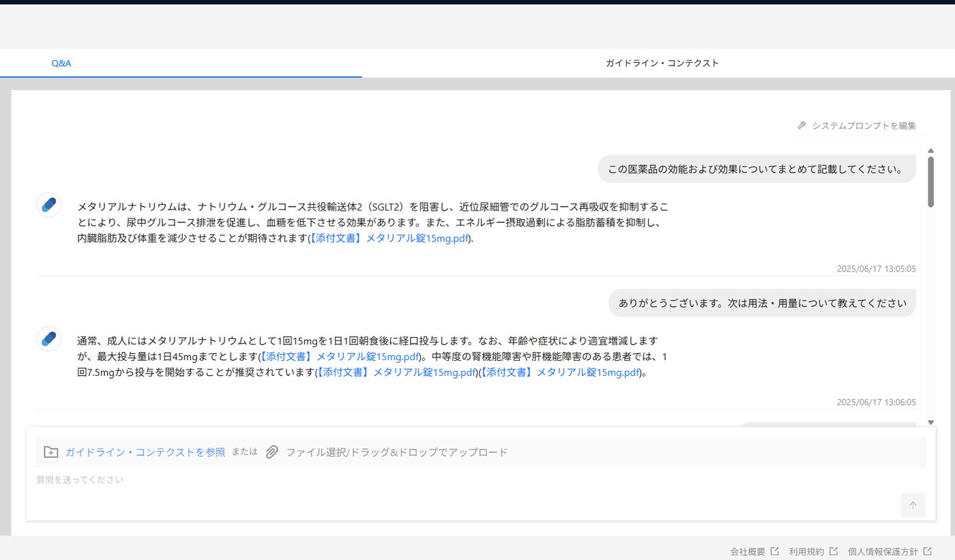Click timestamp 2025/06/17 13:05:05
Image resolution: width=955 pixels, height=560 pixels.
(x=876, y=269)
